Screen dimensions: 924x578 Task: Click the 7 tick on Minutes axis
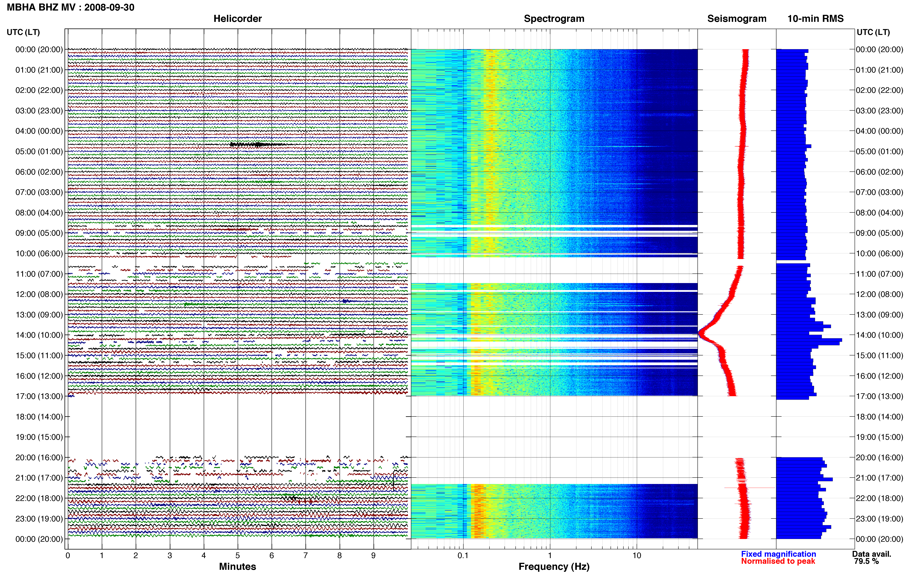coord(306,555)
